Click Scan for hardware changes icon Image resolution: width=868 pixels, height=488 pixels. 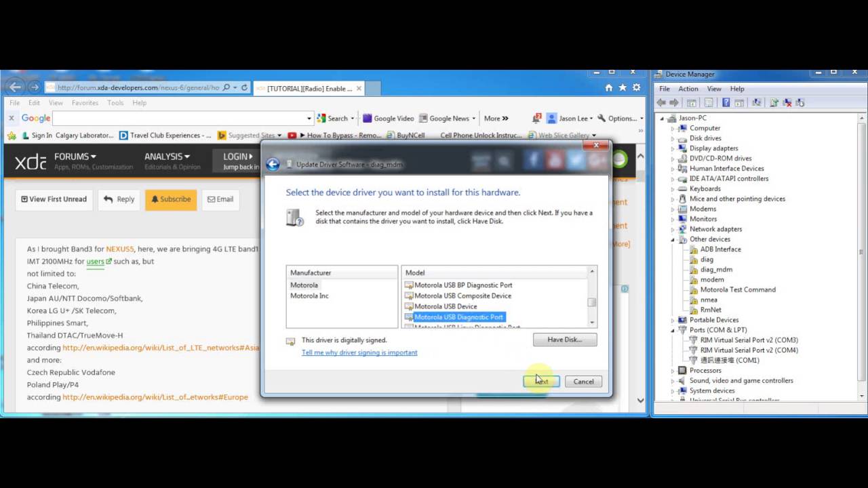[756, 103]
